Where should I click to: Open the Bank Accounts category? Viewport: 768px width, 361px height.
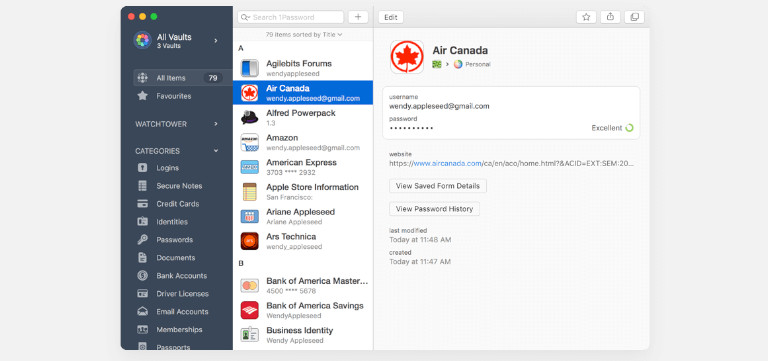tap(182, 276)
